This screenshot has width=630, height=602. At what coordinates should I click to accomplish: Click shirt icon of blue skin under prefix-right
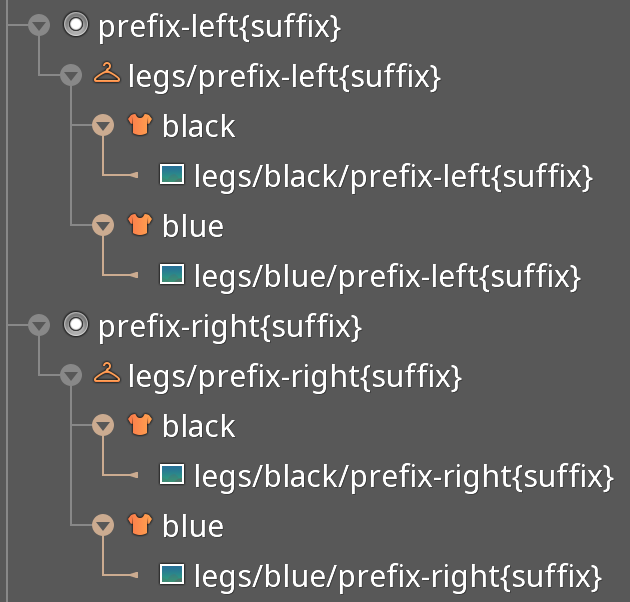(140, 524)
